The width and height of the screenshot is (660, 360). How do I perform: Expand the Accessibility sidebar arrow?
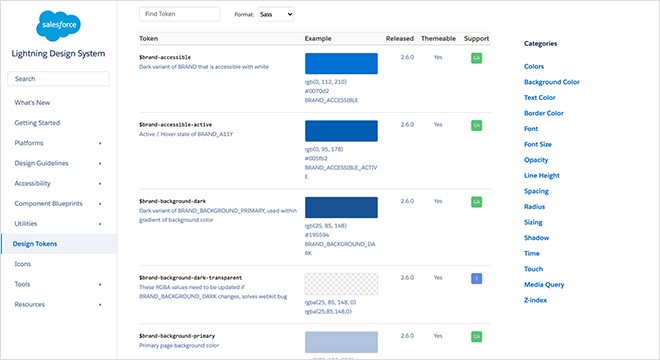(100, 184)
